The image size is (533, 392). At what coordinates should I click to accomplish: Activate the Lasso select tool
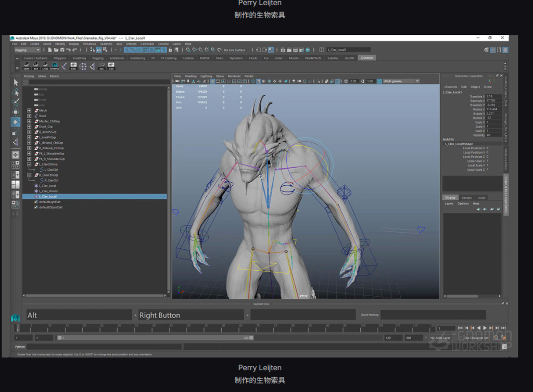(16, 92)
